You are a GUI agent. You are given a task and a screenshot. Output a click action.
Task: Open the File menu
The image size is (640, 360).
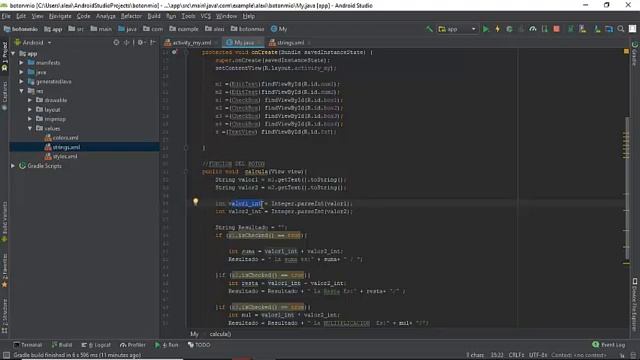pos(6,16)
